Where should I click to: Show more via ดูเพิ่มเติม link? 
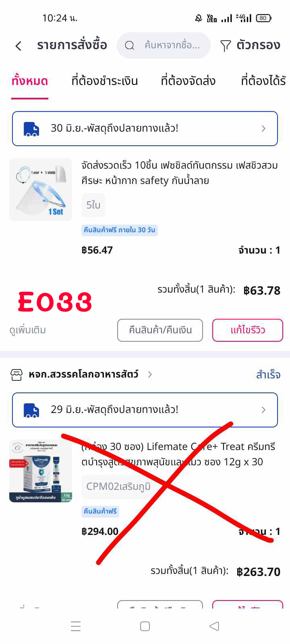[x=28, y=330]
